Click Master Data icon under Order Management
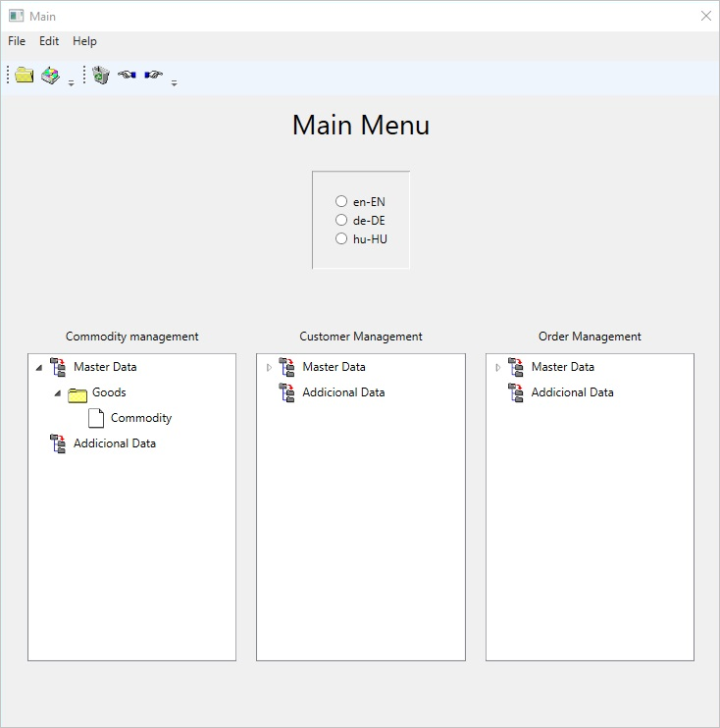The image size is (720, 728). [x=516, y=367]
